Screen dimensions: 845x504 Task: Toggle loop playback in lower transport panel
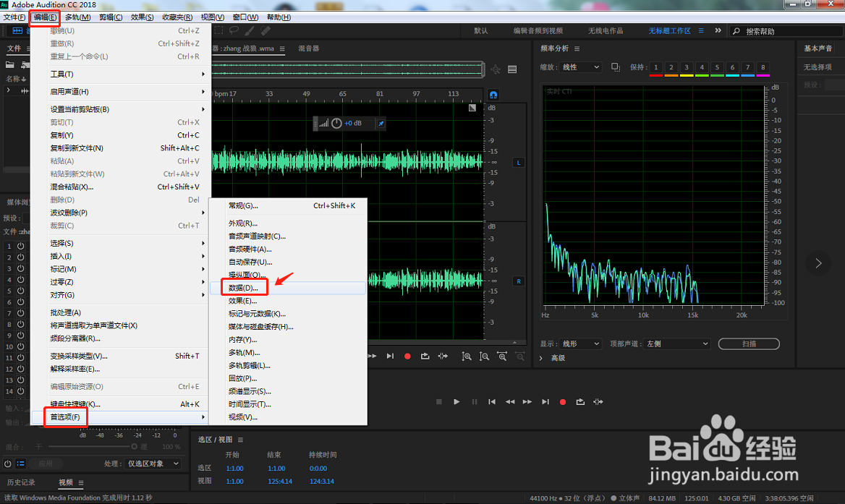coord(580,402)
